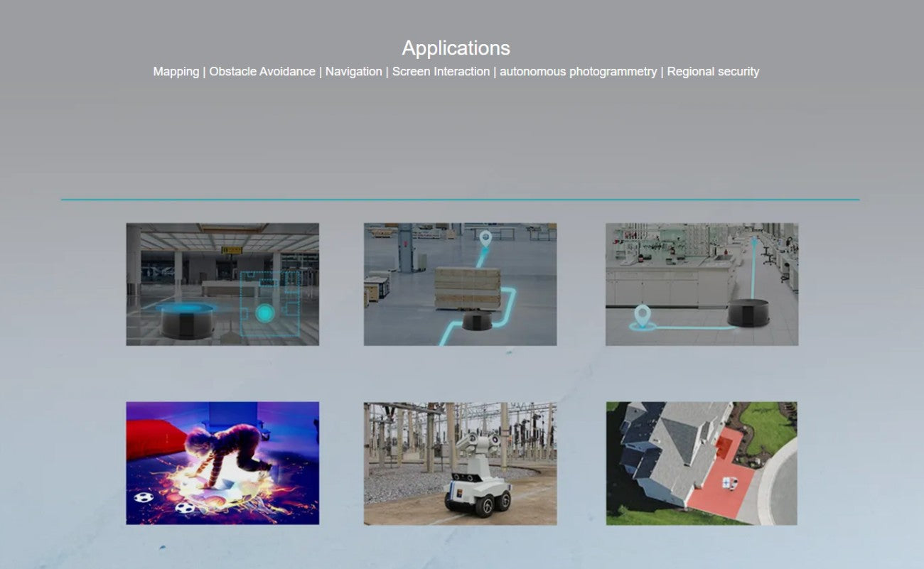The width and height of the screenshot is (924, 569).
Task: Open the laboratory navigation route thumbnail
Action: click(702, 284)
